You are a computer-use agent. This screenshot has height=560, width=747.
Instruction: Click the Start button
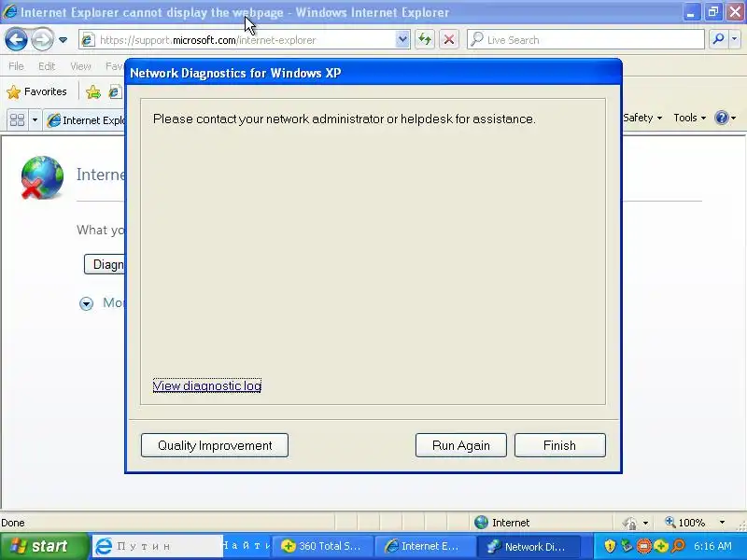pyautogui.click(x=44, y=546)
